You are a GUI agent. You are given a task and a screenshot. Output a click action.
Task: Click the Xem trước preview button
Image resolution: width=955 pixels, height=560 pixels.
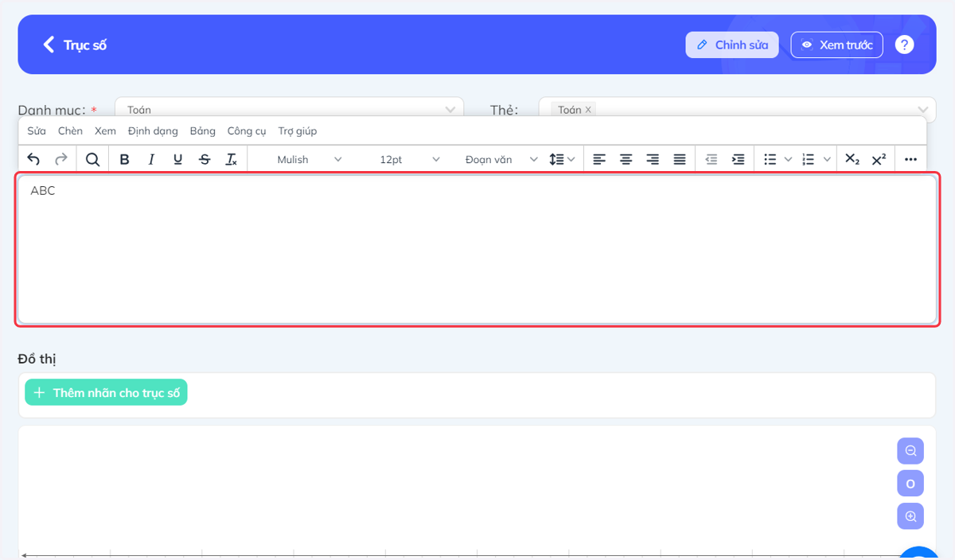(836, 45)
